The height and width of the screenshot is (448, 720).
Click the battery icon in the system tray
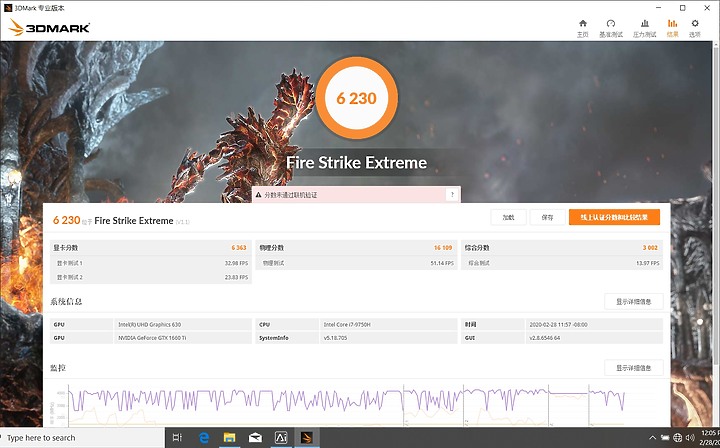point(665,438)
